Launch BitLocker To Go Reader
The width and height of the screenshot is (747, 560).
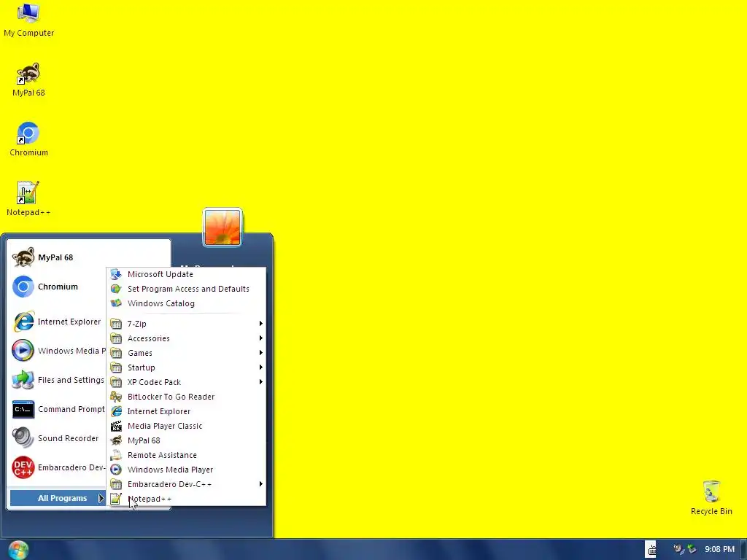187,397
